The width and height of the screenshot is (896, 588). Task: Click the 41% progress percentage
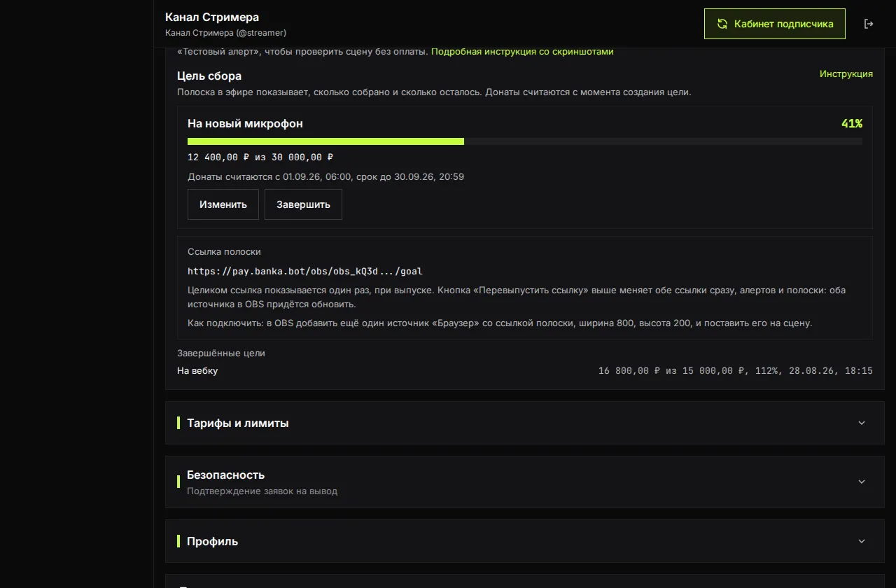pos(852,124)
